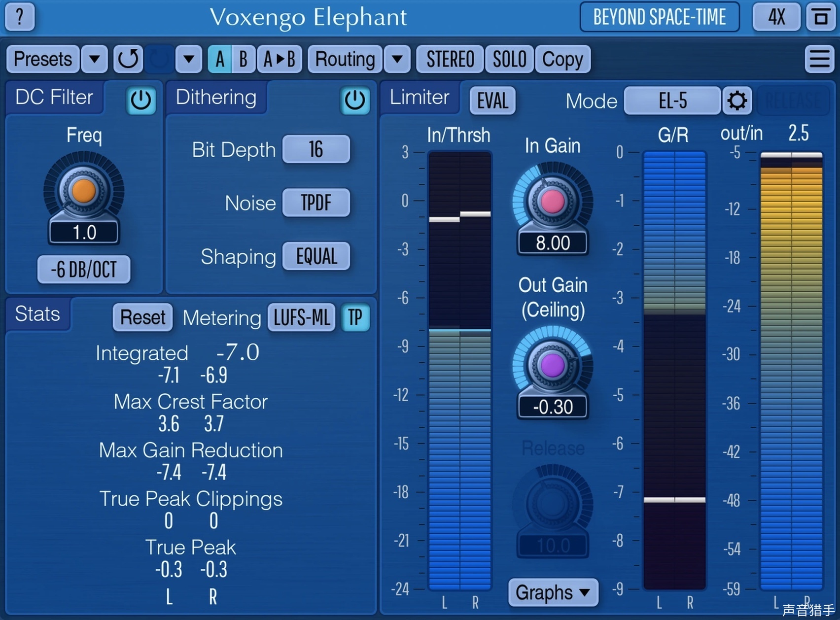The width and height of the screenshot is (840, 620).
Task: Click the Freq 1.0 value field
Action: [x=84, y=232]
